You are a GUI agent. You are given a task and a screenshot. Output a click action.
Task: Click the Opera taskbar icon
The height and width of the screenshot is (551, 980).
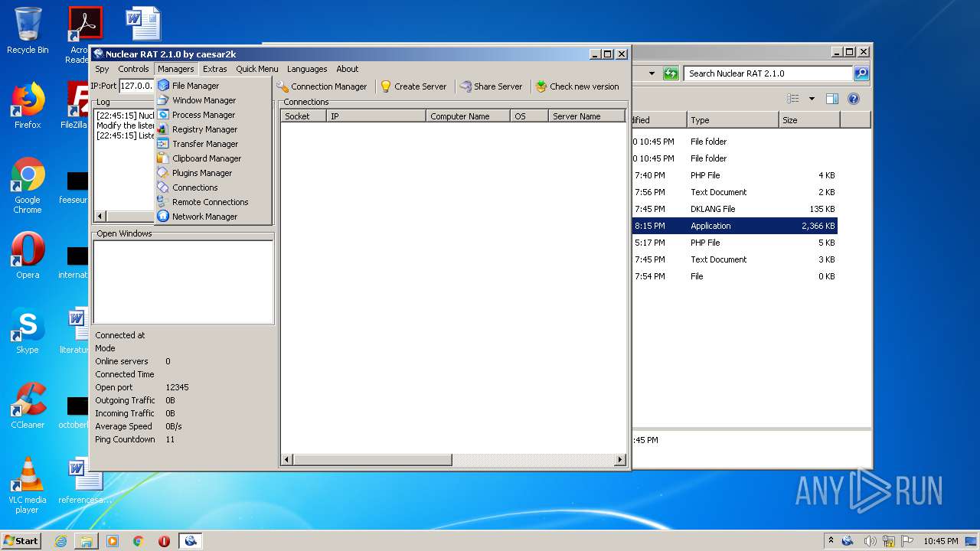pos(164,541)
